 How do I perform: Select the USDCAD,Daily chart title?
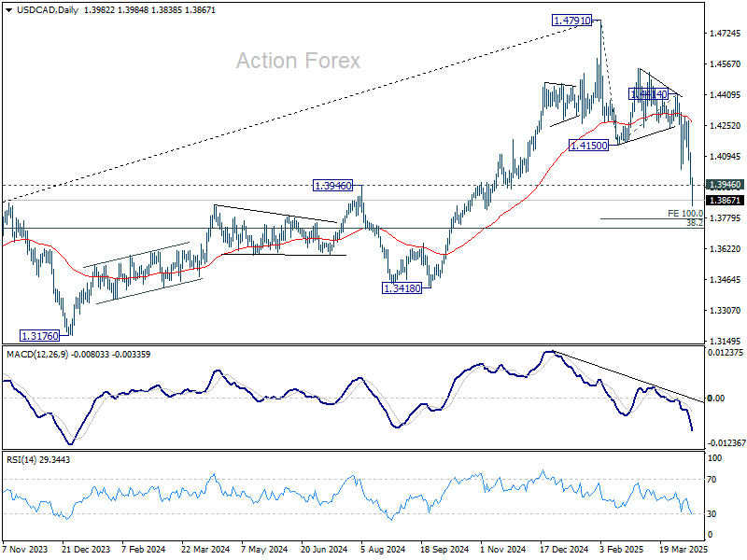(x=48, y=10)
